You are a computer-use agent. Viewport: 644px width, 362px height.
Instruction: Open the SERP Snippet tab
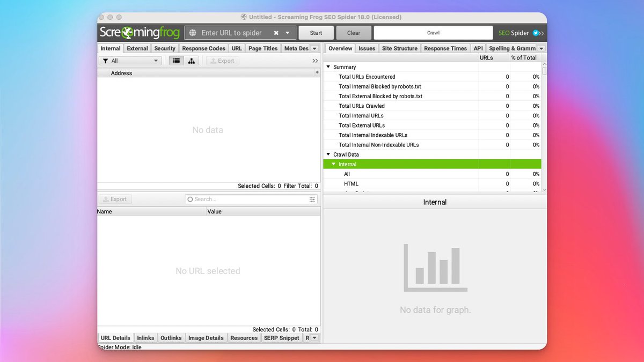click(x=282, y=338)
